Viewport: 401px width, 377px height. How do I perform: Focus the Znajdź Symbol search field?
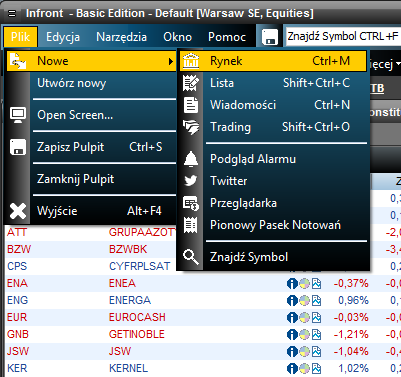(x=343, y=36)
